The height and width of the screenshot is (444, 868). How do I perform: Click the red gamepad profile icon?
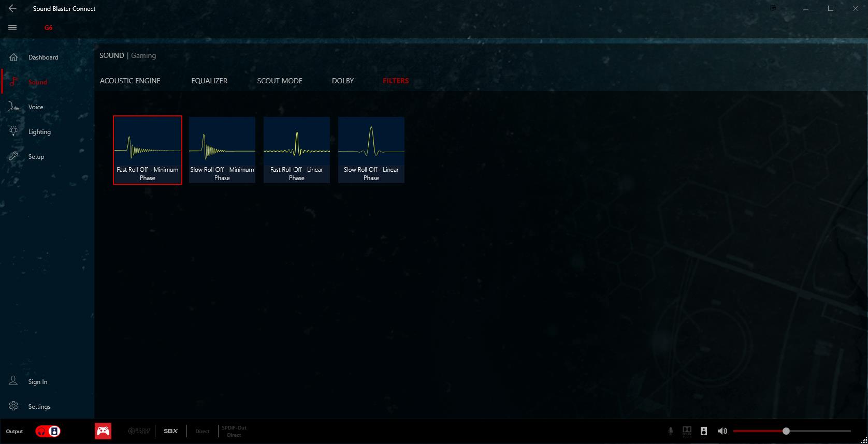[x=103, y=431]
